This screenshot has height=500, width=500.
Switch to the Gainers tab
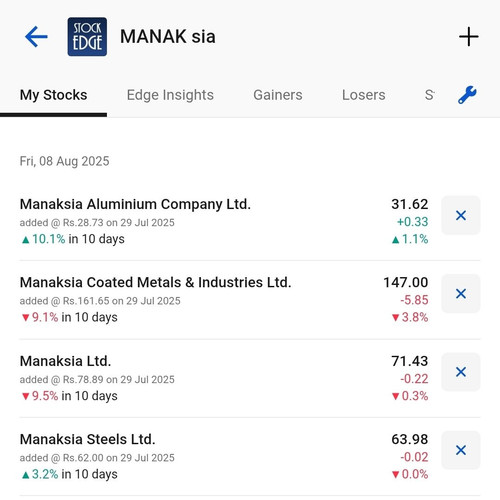click(278, 95)
